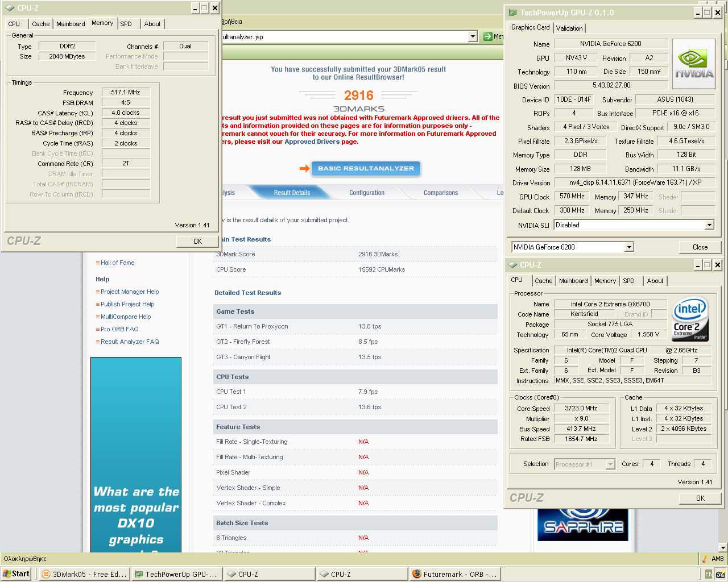Screen dimensions: 728x582
Task: Open the Mainboard tab in CPU-Z CPU window
Action: [x=573, y=281]
